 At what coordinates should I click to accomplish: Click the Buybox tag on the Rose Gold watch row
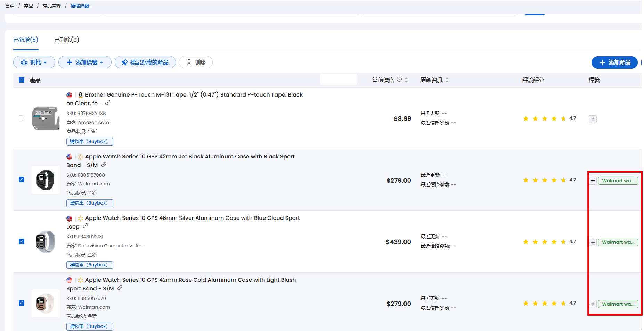(x=90, y=326)
